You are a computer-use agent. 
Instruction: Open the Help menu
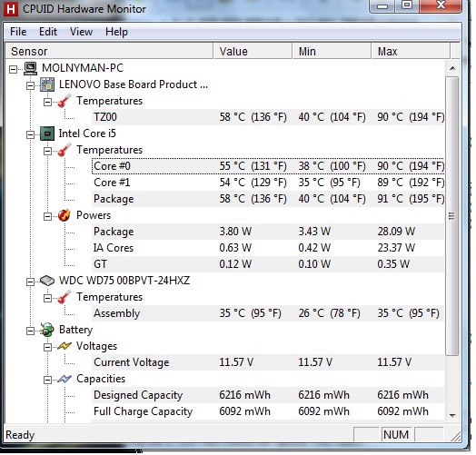(x=116, y=32)
